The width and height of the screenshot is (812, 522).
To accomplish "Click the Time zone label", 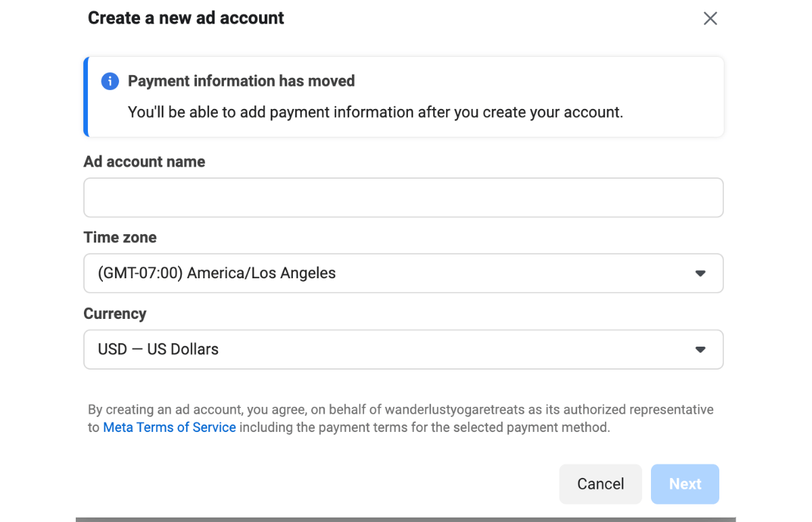I will [x=120, y=238].
